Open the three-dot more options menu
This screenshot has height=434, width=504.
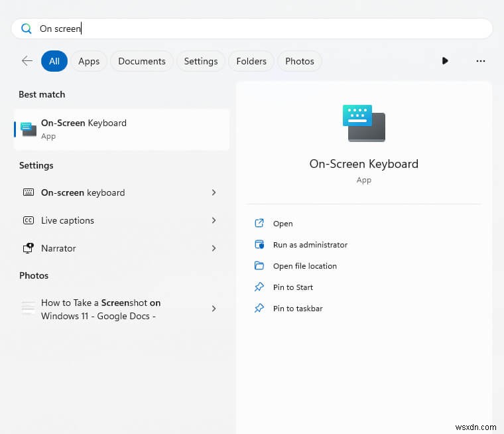[481, 61]
